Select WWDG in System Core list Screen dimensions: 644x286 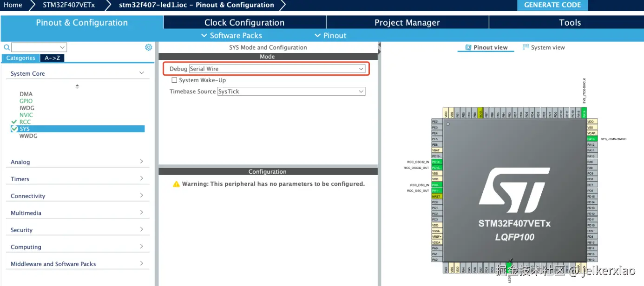pos(28,136)
